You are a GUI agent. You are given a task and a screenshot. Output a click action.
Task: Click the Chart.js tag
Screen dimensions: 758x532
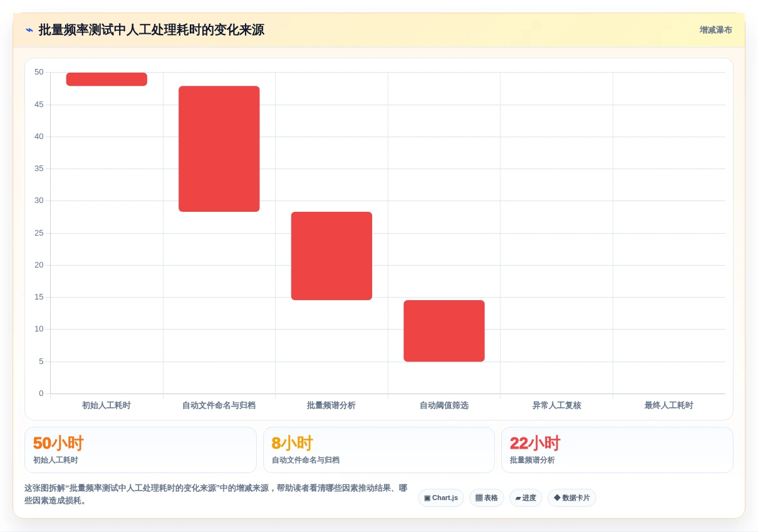441,498
